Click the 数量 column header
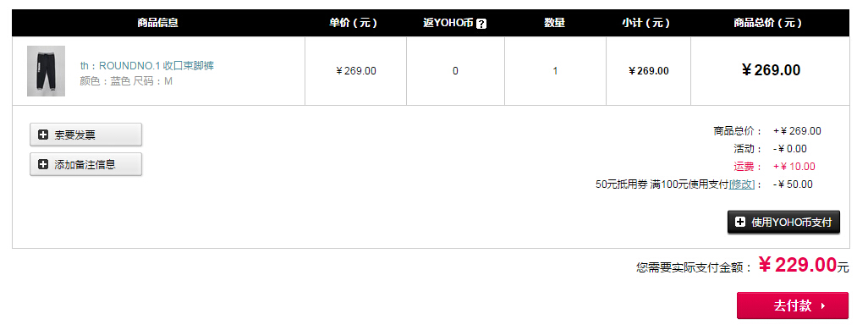The image size is (868, 330). pyautogui.click(x=555, y=23)
